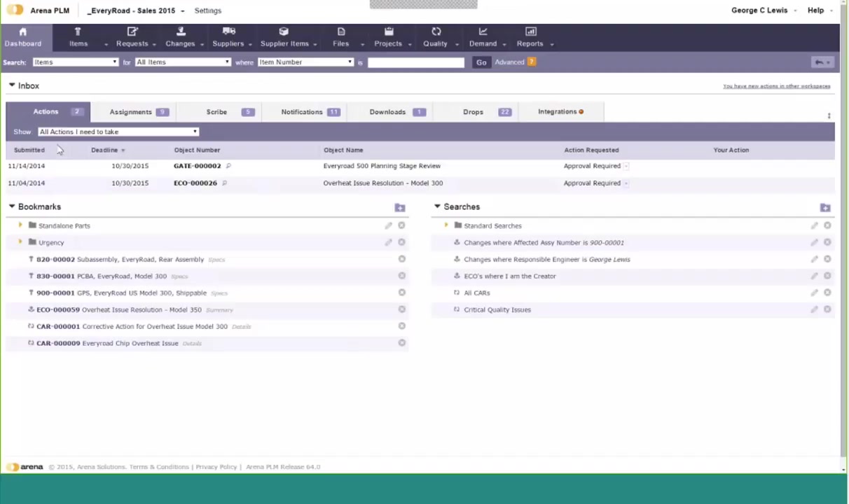This screenshot has width=849, height=504.
Task: Click the add saved search icon
Action: (x=824, y=208)
